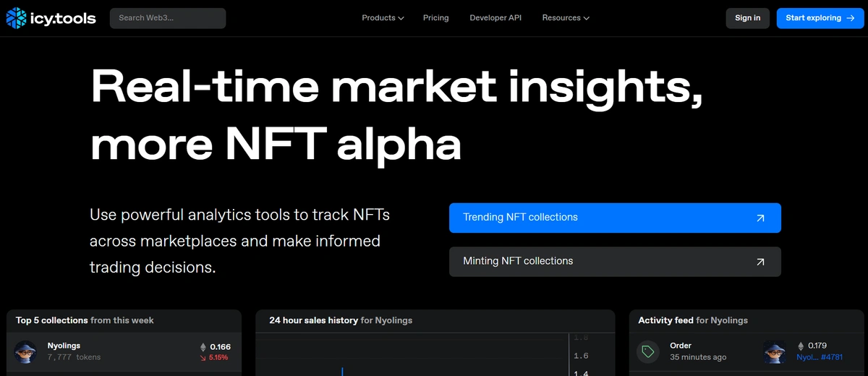Image resolution: width=868 pixels, height=376 pixels.
Task: Open the Pricing page
Action: click(x=435, y=18)
